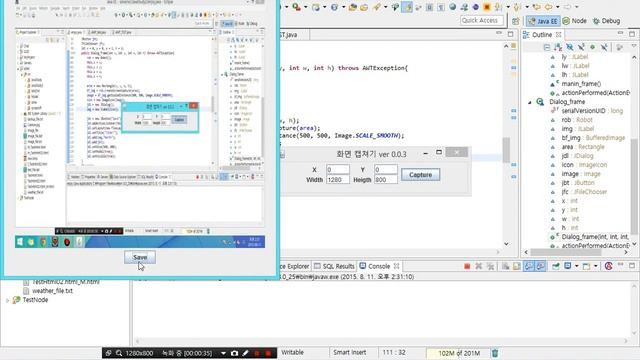Screen dimensions: 640x360
Task: Select Dialog_frame(int, int, int constructor in Outline
Action: coord(590,237)
